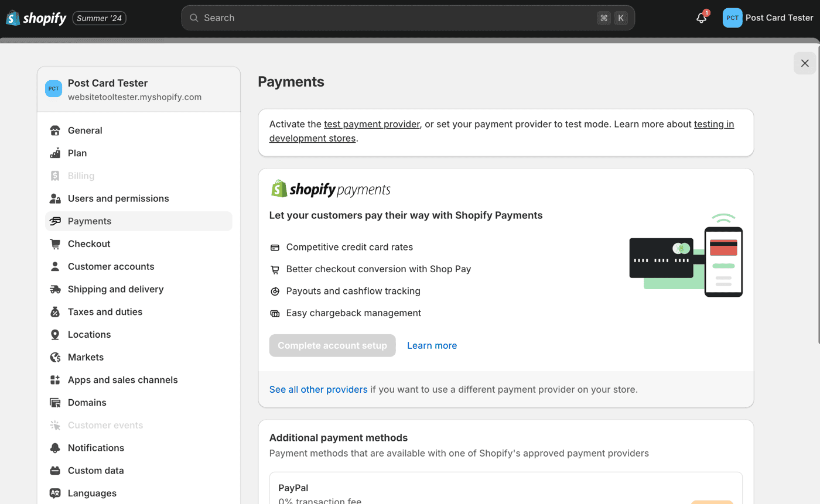Click the Notifications bell icon in sidebar
This screenshot has height=504, width=820.
pyautogui.click(x=55, y=448)
